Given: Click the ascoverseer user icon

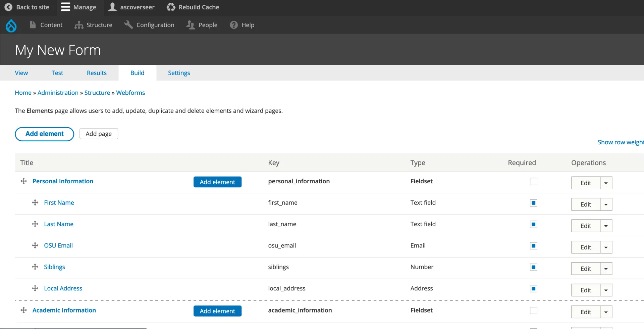Looking at the screenshot, I should tap(113, 7).
